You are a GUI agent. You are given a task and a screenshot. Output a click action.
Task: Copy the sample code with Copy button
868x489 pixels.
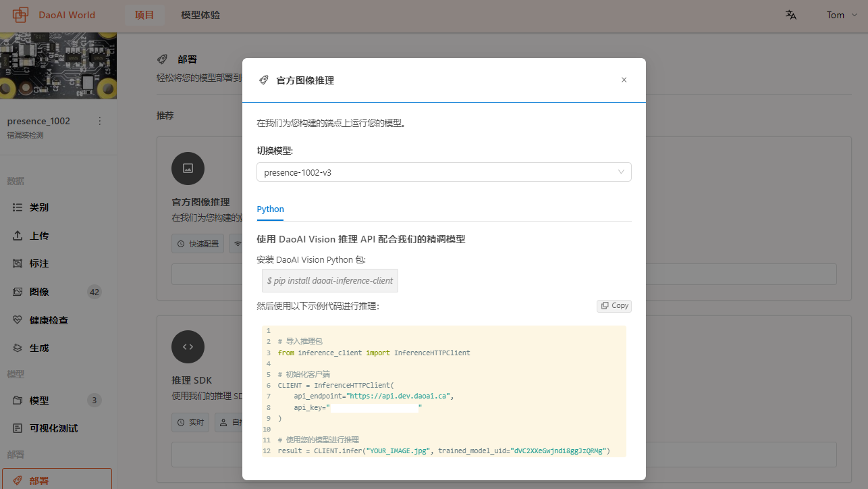(x=614, y=306)
